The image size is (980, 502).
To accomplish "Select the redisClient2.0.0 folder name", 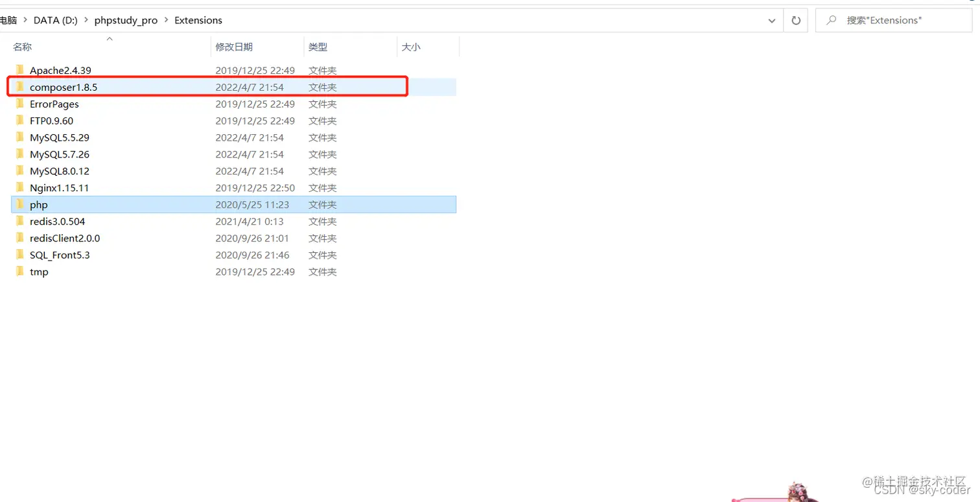I will point(65,238).
